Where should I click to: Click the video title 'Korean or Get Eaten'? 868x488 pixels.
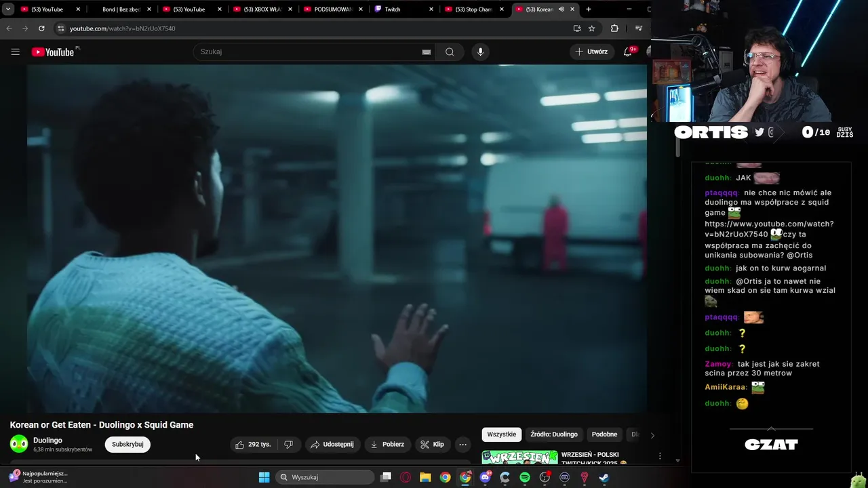click(x=102, y=425)
